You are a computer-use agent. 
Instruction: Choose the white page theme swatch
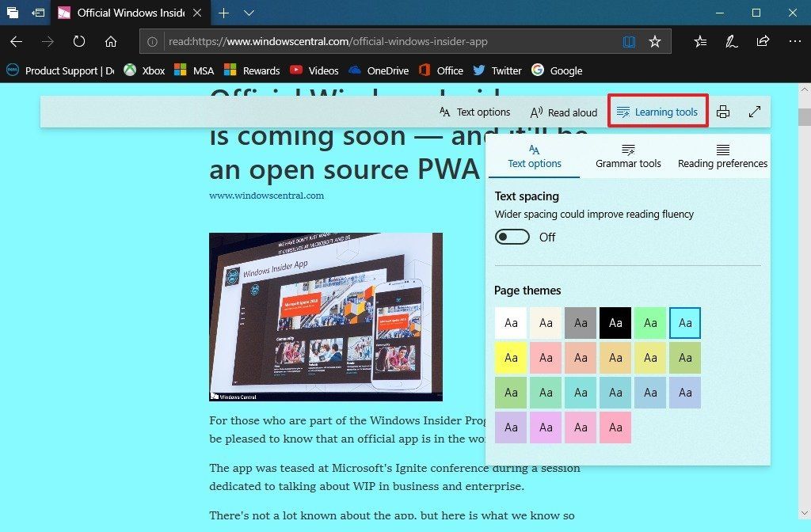click(511, 323)
